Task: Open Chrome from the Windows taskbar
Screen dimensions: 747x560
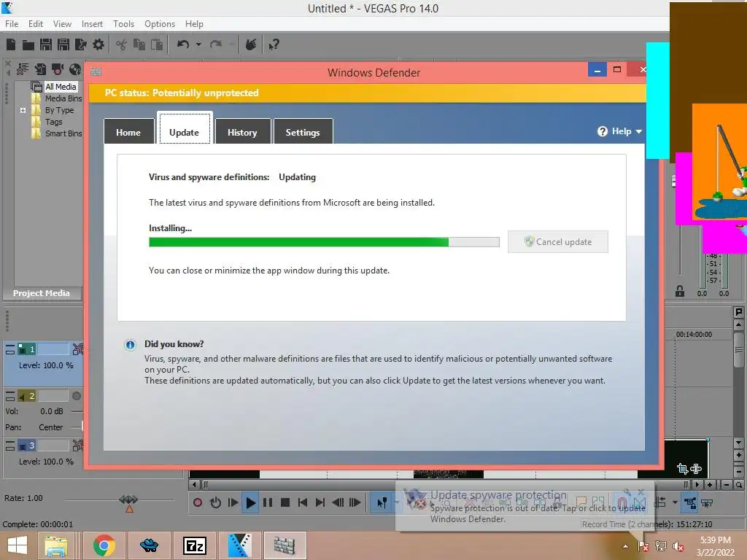Action: click(x=104, y=545)
